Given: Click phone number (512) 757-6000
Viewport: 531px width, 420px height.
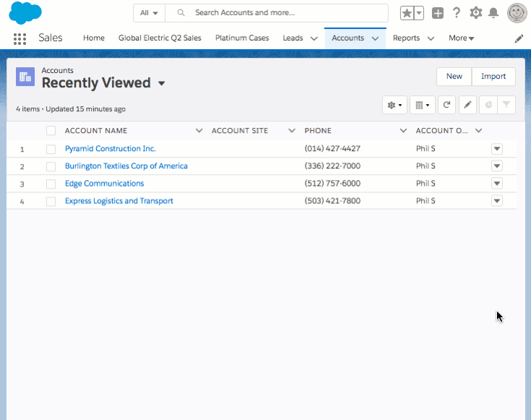Looking at the screenshot, I should 332,184.
